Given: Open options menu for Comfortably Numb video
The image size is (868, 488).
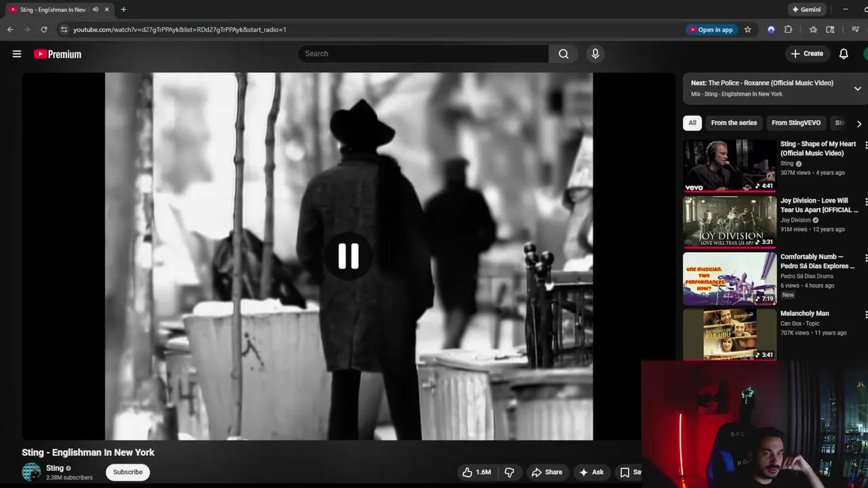Looking at the screenshot, I should click(865, 258).
